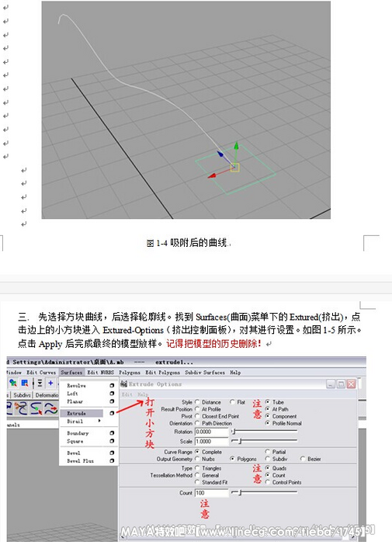This screenshot has width=392, height=545.
Task: Set Tessellation Method to Control Points
Action: [x=268, y=482]
